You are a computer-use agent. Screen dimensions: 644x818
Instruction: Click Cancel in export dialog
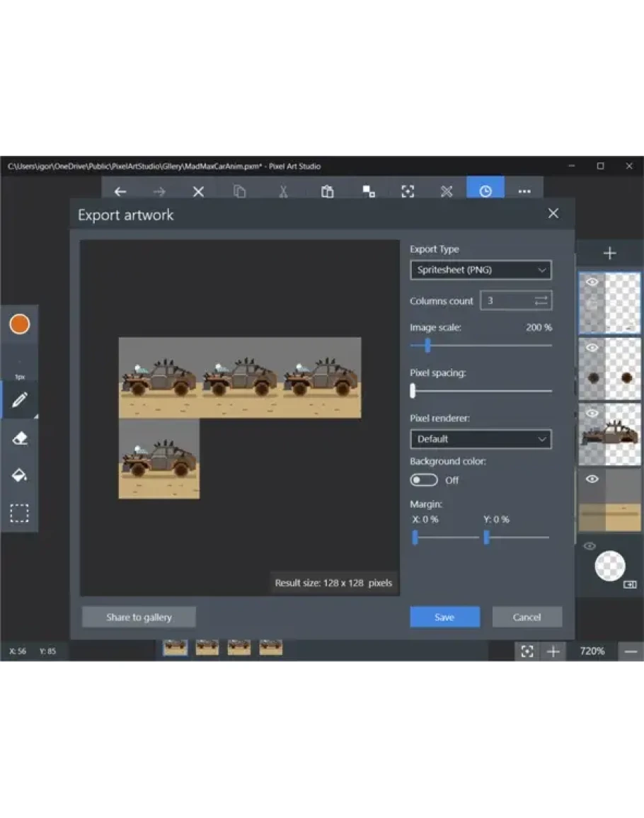coord(527,617)
